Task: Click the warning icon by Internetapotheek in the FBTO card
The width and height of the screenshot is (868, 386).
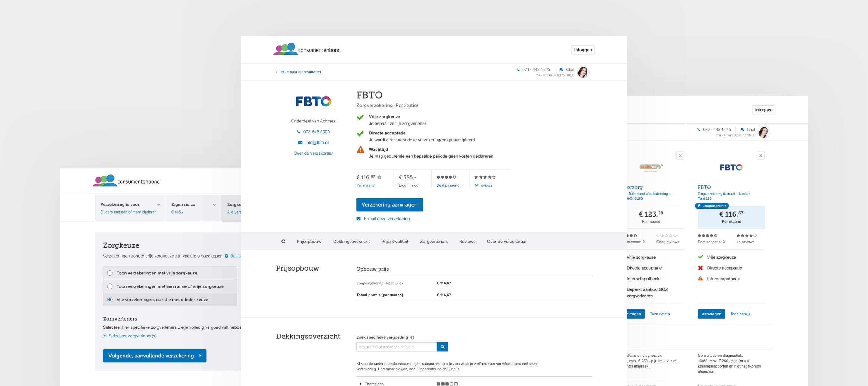Action: coord(700,278)
